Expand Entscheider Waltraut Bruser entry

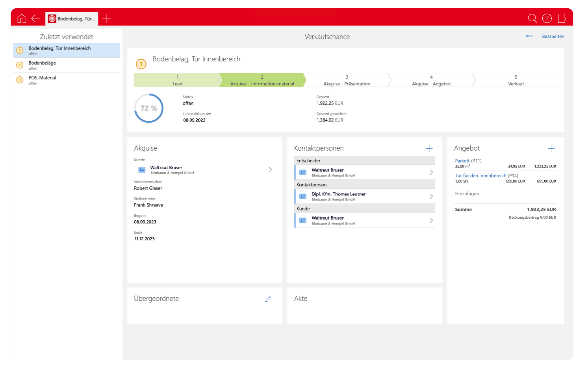click(431, 172)
